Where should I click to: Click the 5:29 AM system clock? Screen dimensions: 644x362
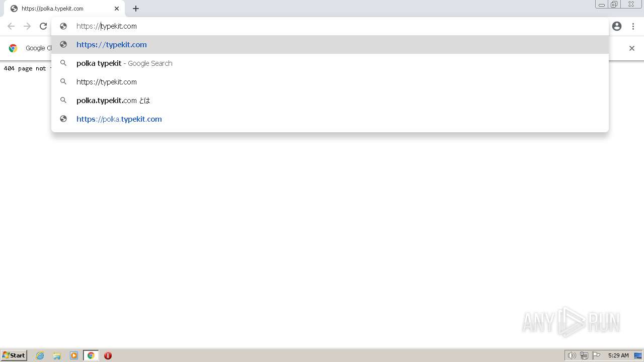(x=618, y=355)
